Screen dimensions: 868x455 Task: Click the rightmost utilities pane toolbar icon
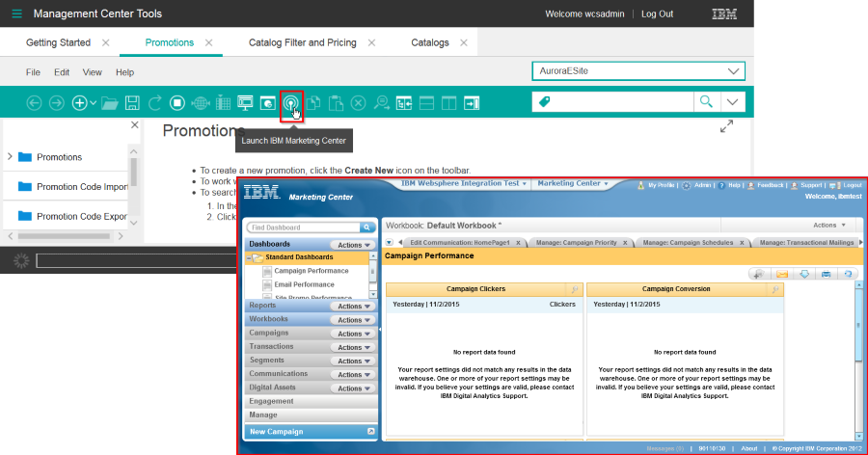[x=472, y=103]
